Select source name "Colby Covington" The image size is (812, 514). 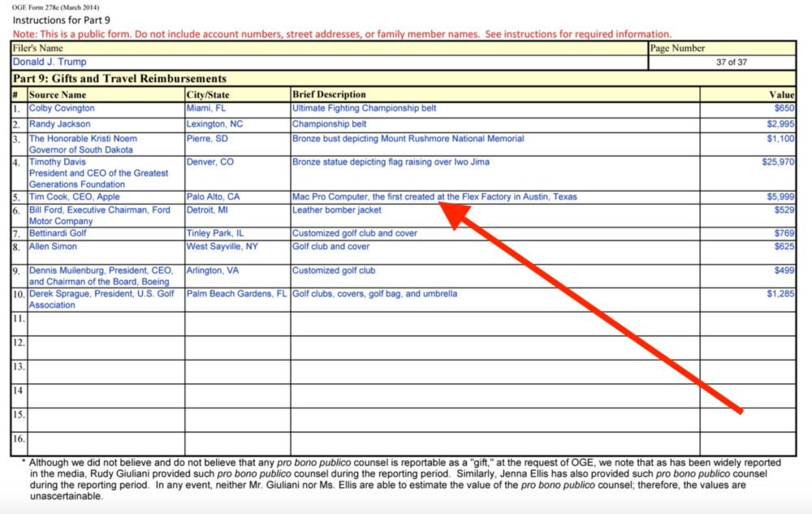[62, 108]
